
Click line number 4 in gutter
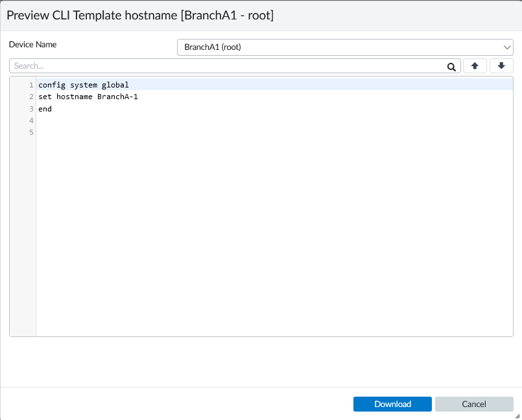30,121
